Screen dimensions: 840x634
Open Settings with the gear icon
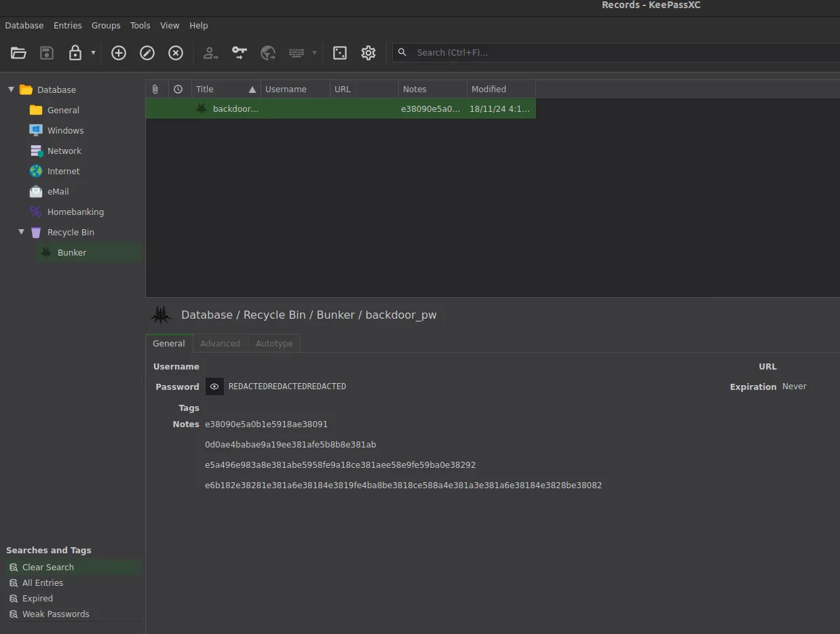pyautogui.click(x=368, y=53)
